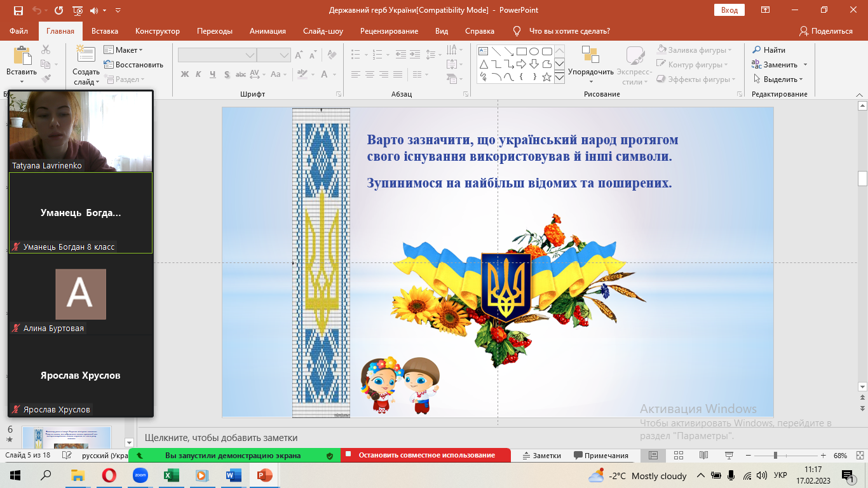Viewport: 868px width, 488px height.
Task: Click the Center alignment paragraph icon
Action: (370, 74)
